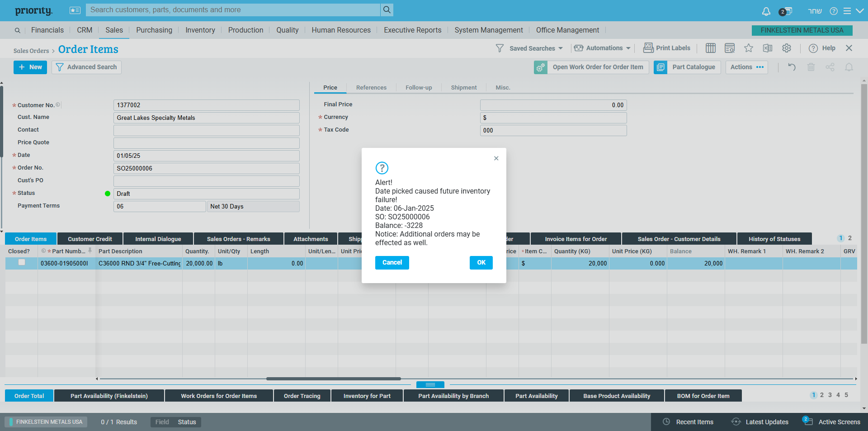Click the FINKELSTEIN METALS USA company banner
The height and width of the screenshot is (431, 868).
[802, 30]
